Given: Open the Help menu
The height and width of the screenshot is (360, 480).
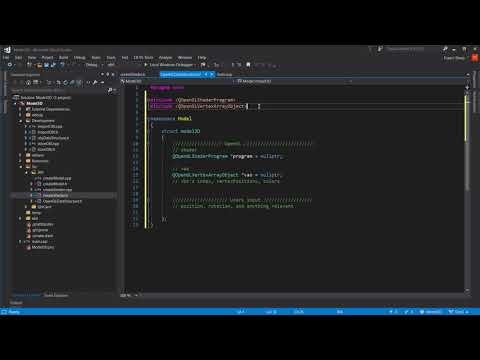Looking at the screenshot, I should 202,57.
